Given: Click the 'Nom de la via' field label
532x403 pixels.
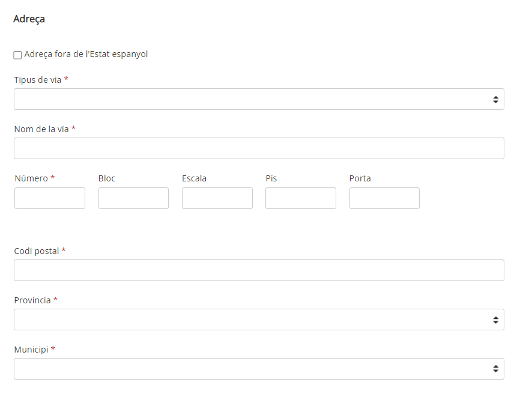Looking at the screenshot, I should pyautogui.click(x=41, y=129).
